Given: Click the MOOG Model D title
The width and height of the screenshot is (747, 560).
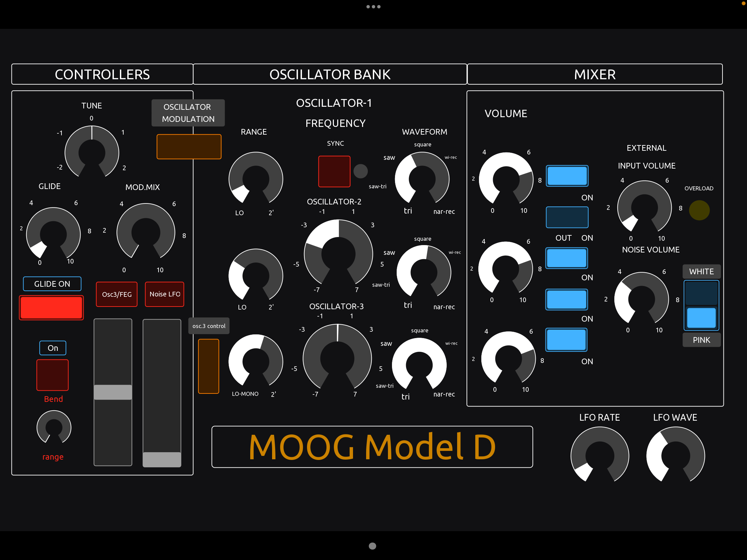Looking at the screenshot, I should (372, 447).
